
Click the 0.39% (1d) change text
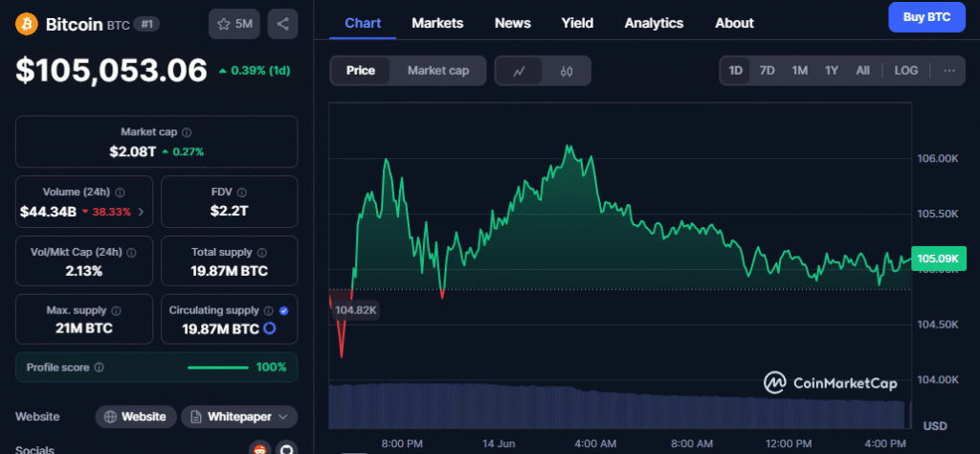pos(255,71)
